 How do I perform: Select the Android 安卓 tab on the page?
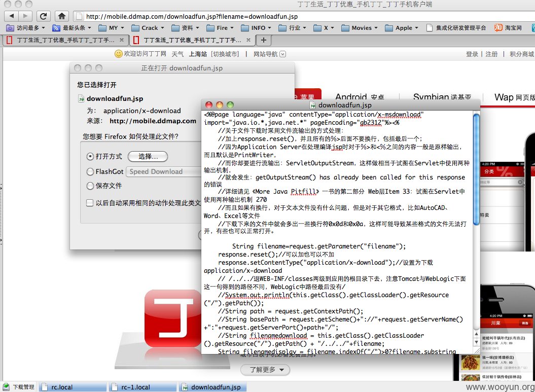pyautogui.click(x=360, y=96)
